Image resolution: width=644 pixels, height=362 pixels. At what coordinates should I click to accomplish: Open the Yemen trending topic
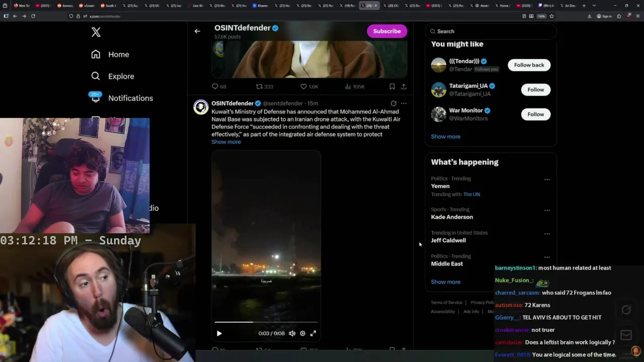coord(440,186)
